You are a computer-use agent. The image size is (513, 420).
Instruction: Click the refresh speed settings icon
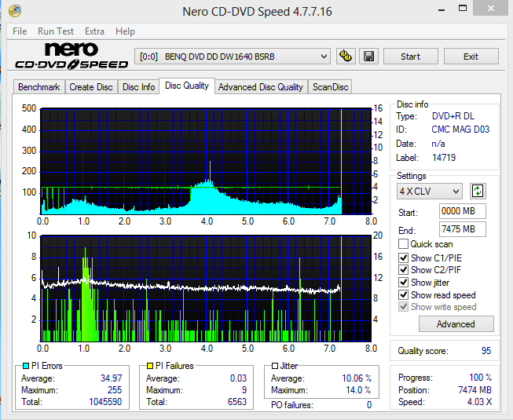pyautogui.click(x=478, y=191)
